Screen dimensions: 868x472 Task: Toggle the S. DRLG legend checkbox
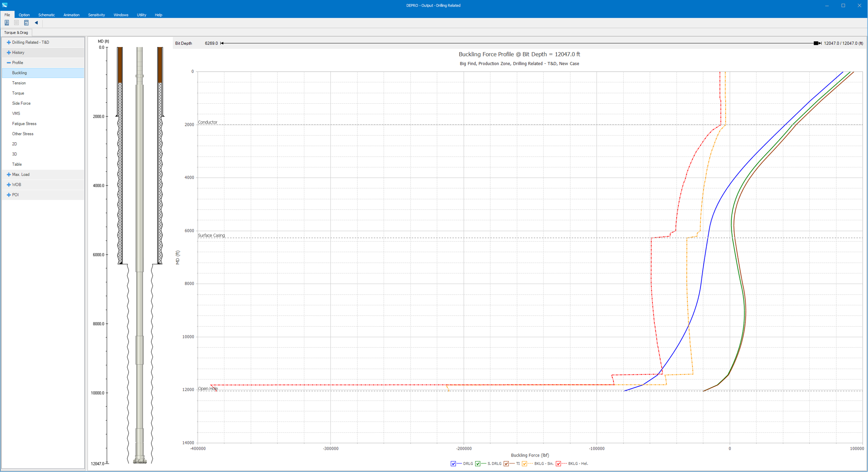point(478,464)
